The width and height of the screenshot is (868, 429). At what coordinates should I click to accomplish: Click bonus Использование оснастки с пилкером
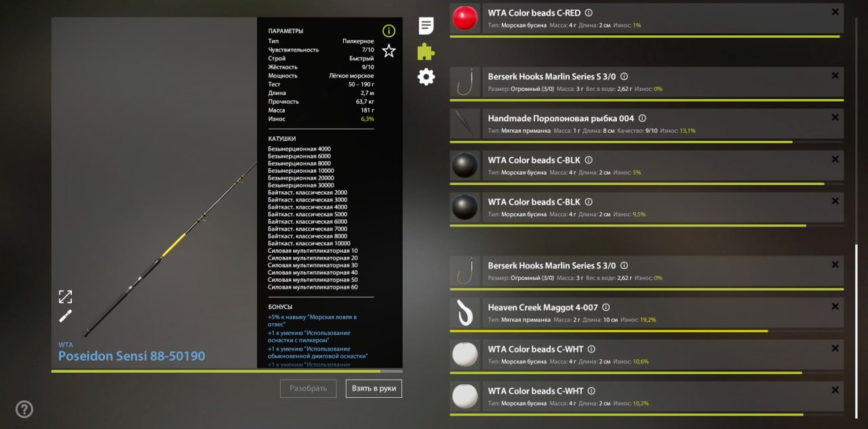(309, 337)
